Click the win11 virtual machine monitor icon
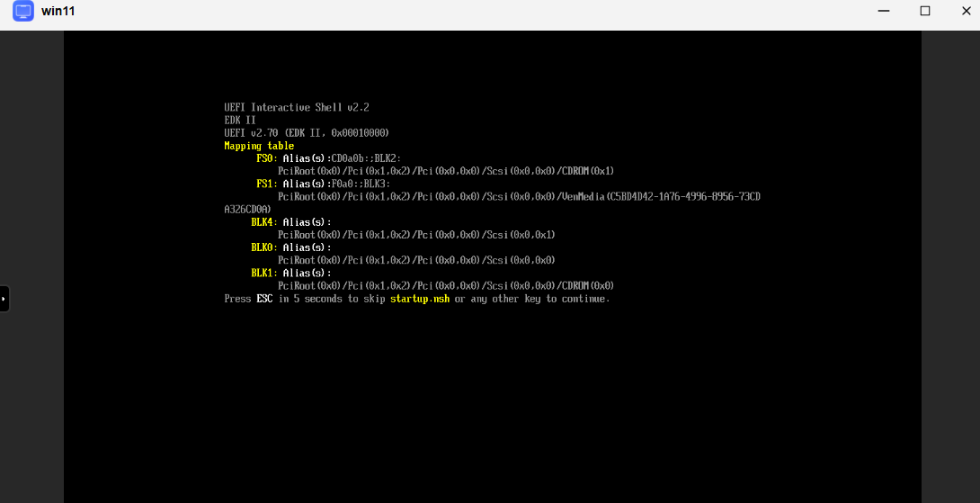 coord(23,11)
